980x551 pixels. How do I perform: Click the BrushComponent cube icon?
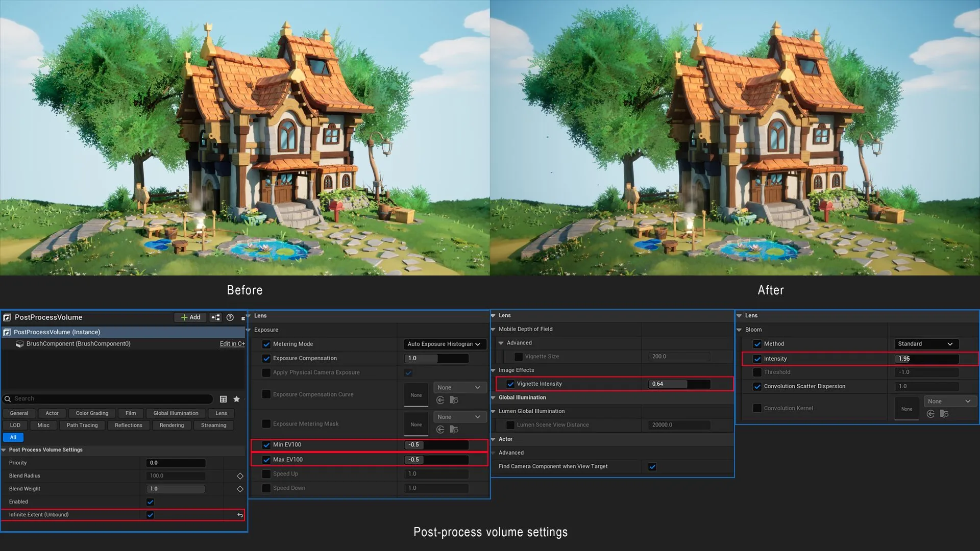tap(19, 344)
